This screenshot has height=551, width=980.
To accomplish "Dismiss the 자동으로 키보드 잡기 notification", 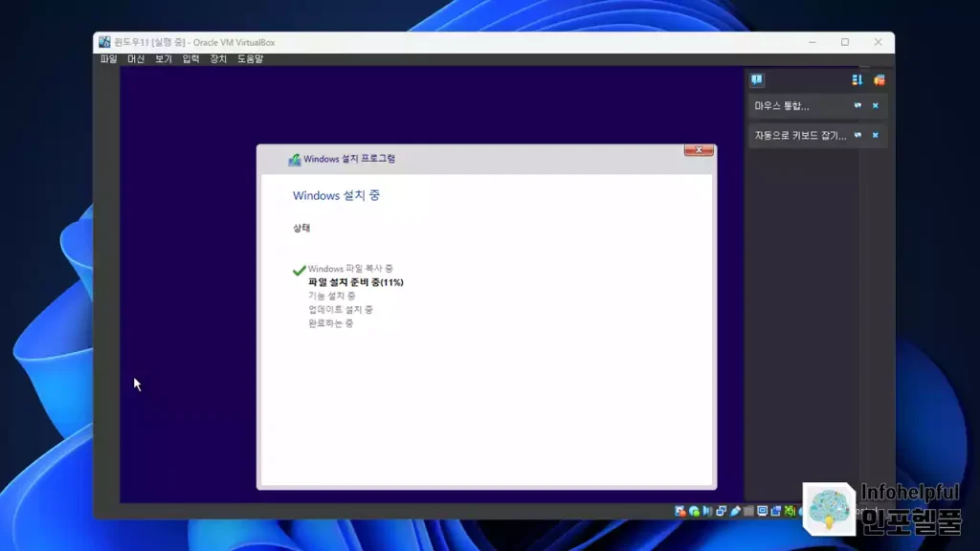I will (x=875, y=135).
